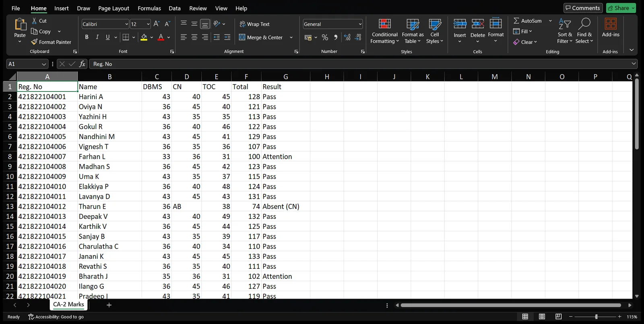Toggle middle vertical alignment
Screen dimensions: 644x324
coord(194,24)
